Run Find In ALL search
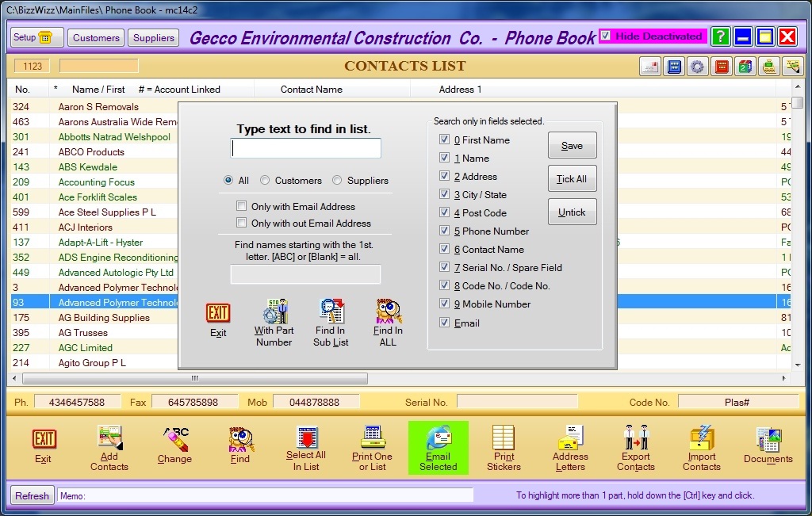This screenshot has height=516, width=812. tap(388, 323)
